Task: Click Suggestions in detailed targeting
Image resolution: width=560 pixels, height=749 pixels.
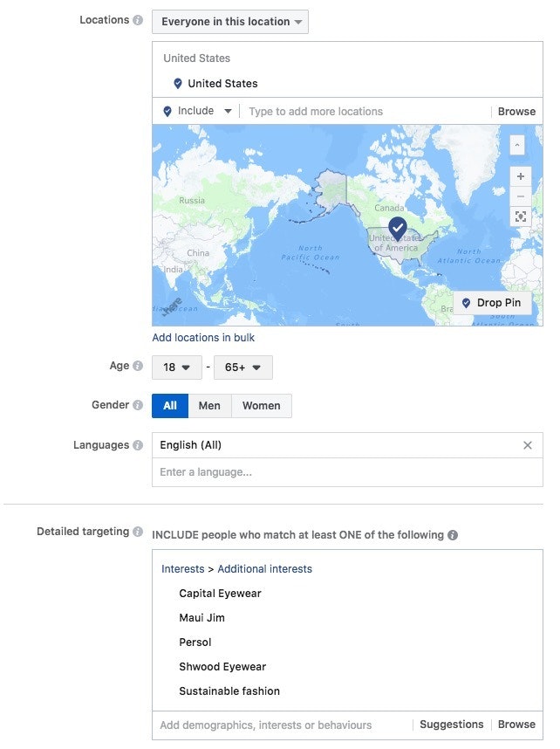Action: point(451,725)
